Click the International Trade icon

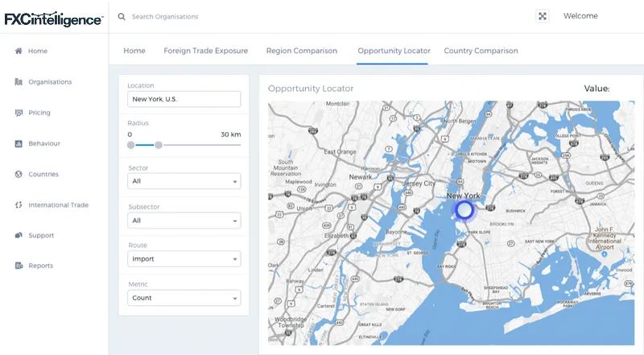[19, 204]
